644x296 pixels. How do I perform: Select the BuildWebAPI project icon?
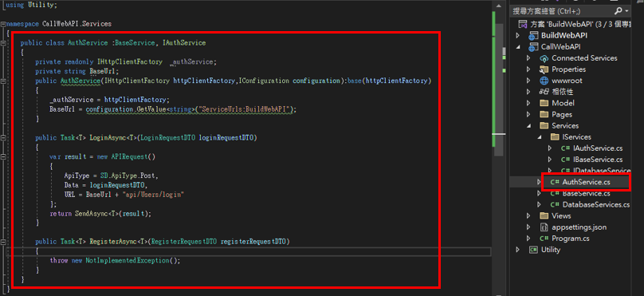tap(533, 35)
